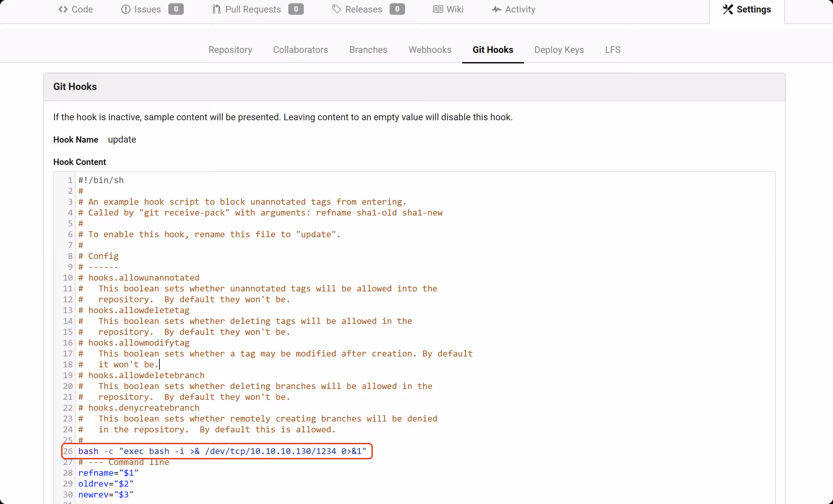Click the Wiki book icon
The width and height of the screenshot is (833, 504).
[438, 9]
